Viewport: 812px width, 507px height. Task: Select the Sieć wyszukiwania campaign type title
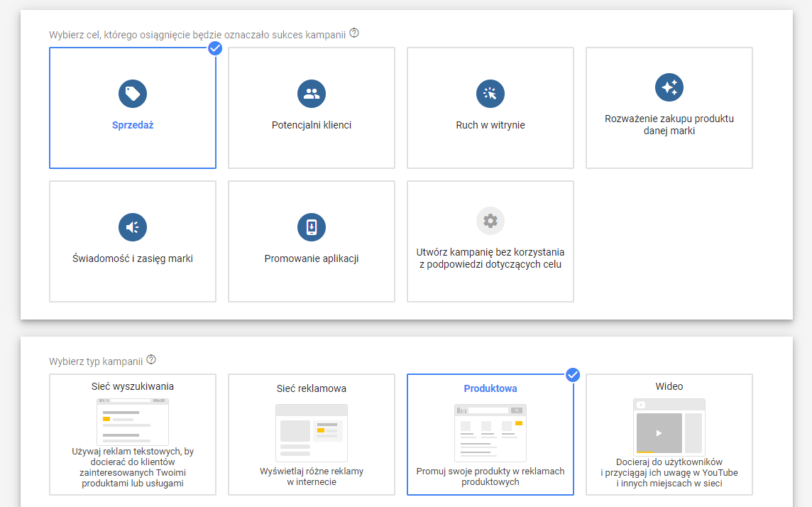tap(133, 387)
